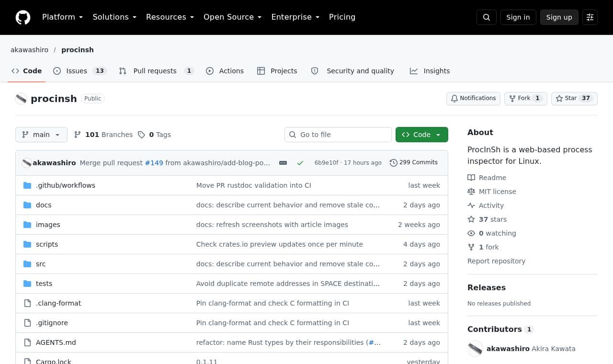Open the 299 Commits history link
The height and width of the screenshot is (364, 613).
coord(414,163)
